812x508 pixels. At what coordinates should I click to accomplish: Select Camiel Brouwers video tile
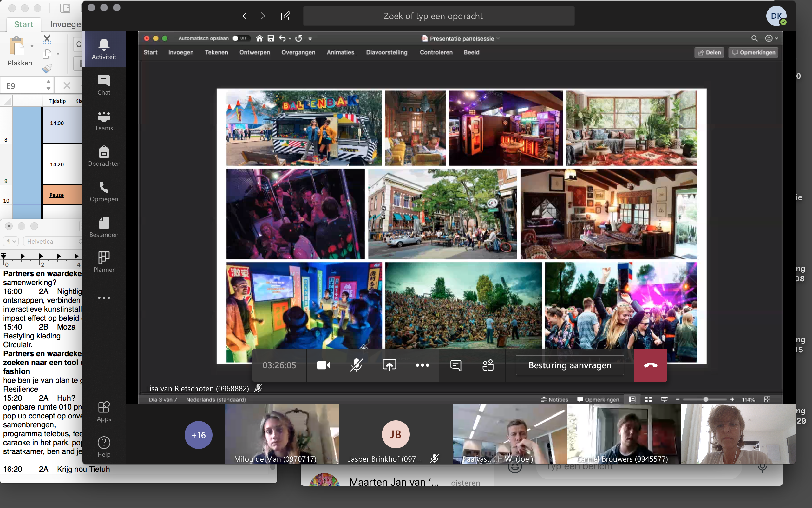click(x=624, y=434)
